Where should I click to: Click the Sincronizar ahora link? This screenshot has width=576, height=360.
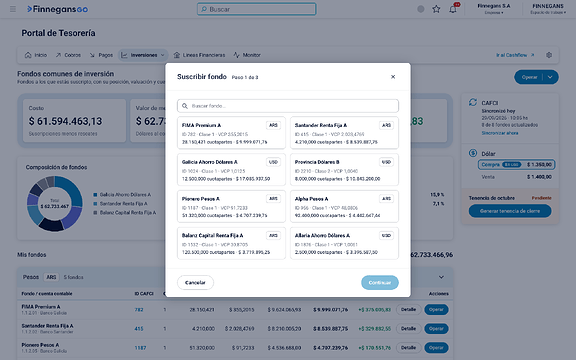pos(500,133)
